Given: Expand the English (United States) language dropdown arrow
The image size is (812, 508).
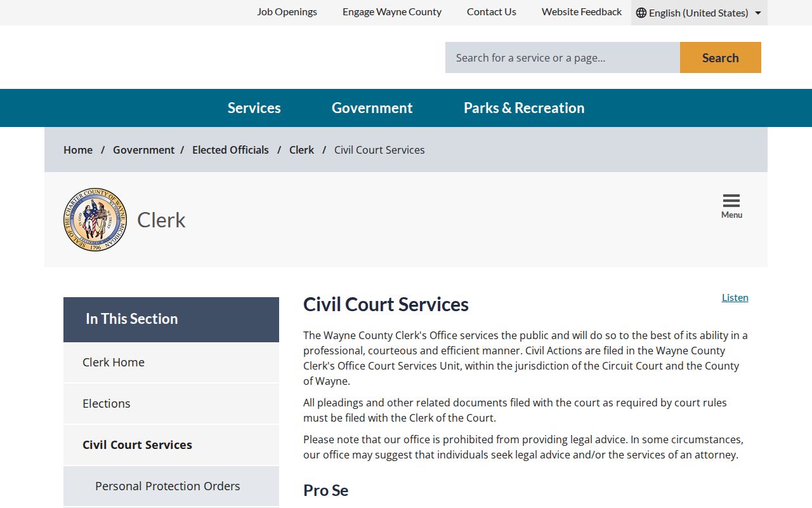Looking at the screenshot, I should [x=758, y=13].
